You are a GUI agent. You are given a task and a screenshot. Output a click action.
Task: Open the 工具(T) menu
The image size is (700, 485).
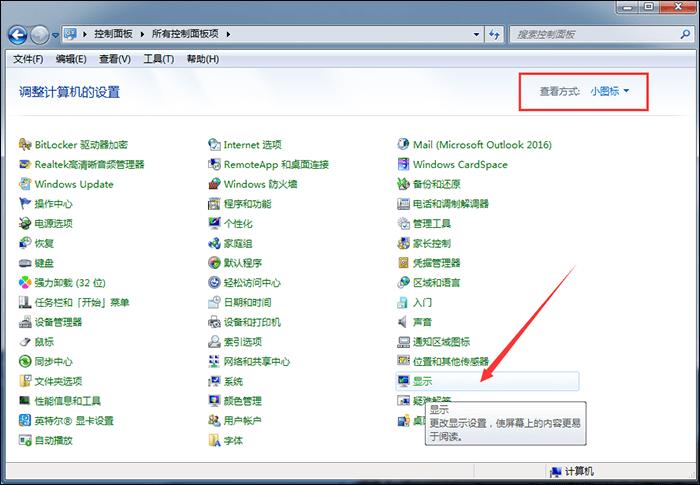tap(158, 59)
